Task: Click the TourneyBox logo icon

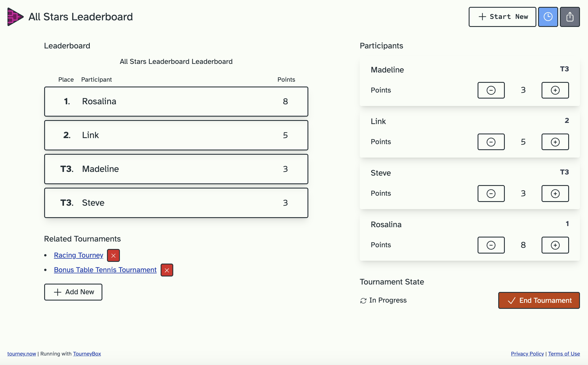Action: point(15,17)
